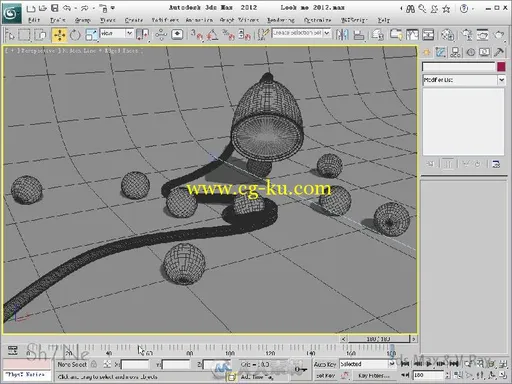Viewport: 512px width, 384px height.
Task: Choose the Rectangular Selection Region tool
Action: click(x=24, y=35)
